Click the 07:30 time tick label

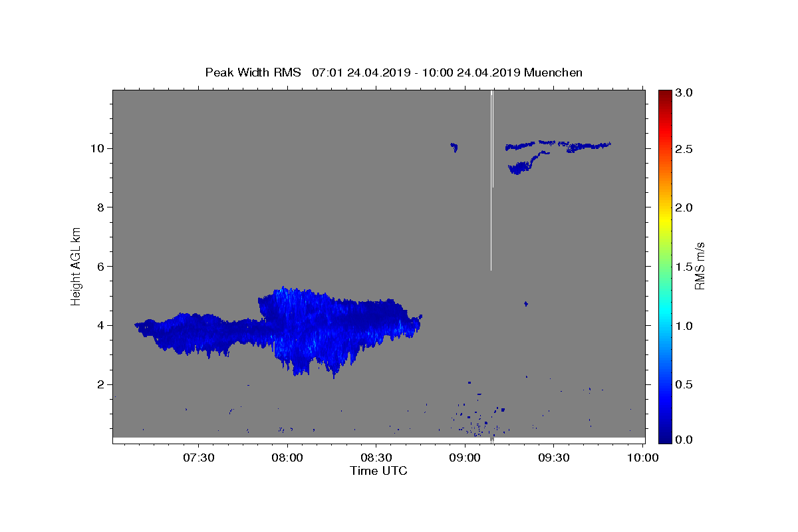coord(198,458)
